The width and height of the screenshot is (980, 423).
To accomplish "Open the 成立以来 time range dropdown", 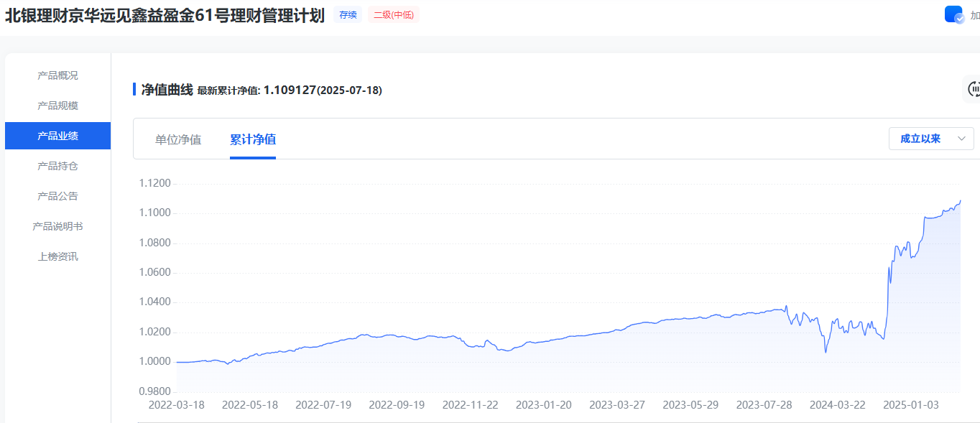I will tap(931, 139).
